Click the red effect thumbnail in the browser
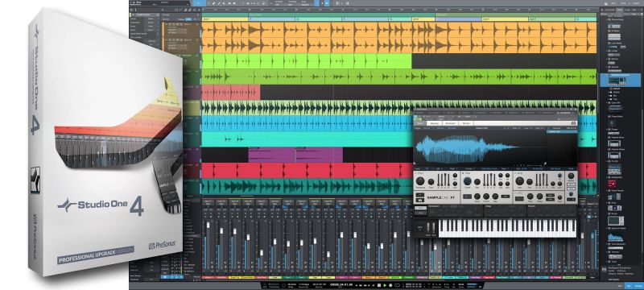This screenshot has height=290, width=644. (612, 184)
